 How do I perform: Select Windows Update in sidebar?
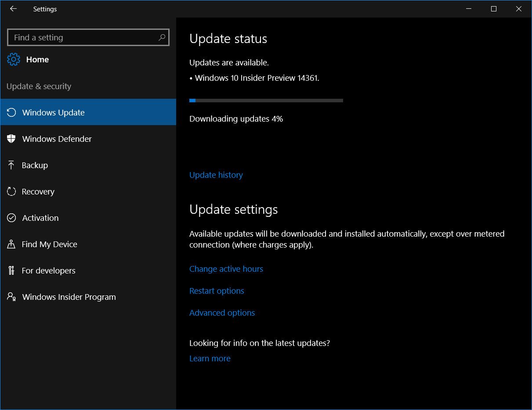pyautogui.click(x=53, y=112)
